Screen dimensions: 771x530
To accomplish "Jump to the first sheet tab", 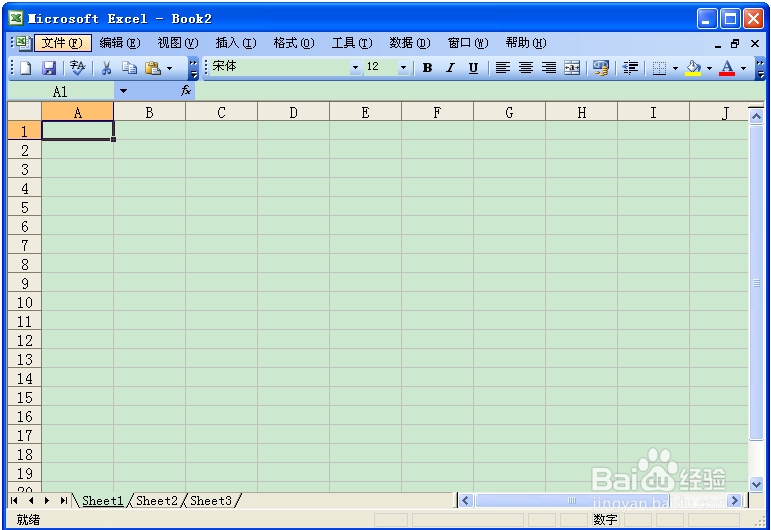I will [x=14, y=501].
